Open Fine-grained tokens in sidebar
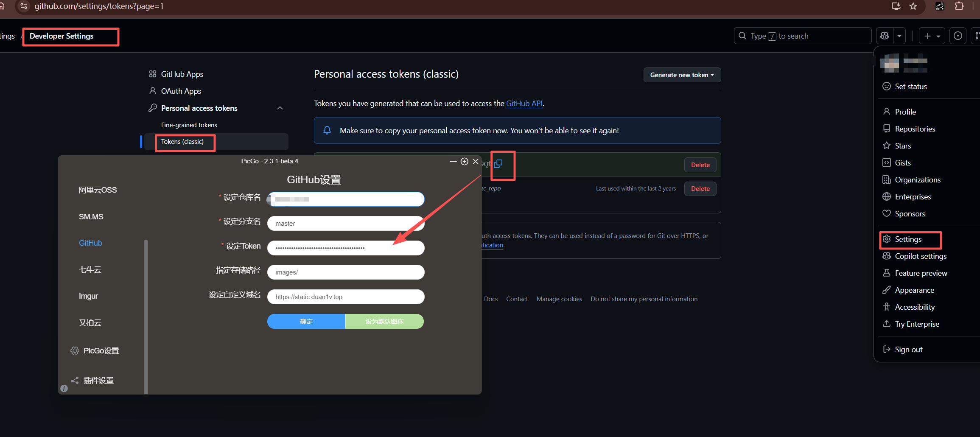980x437 pixels. (189, 125)
